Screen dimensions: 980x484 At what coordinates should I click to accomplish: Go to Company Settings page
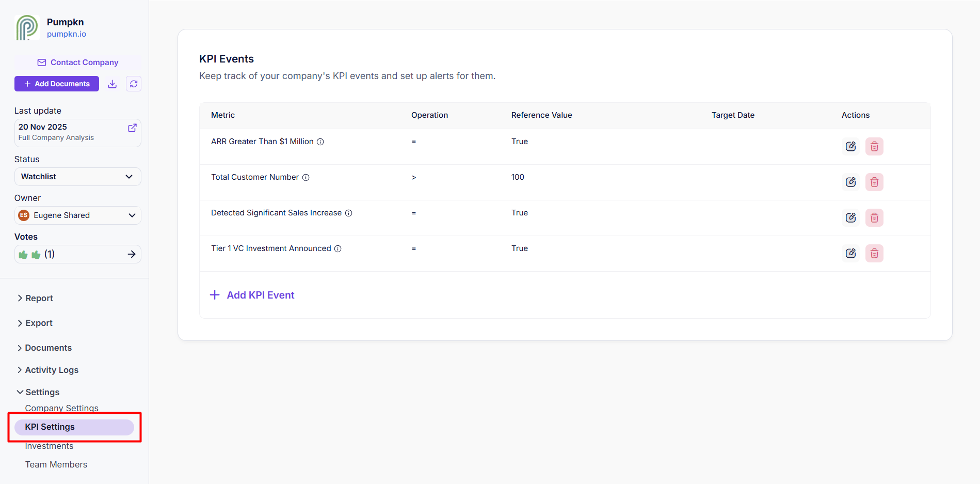point(61,408)
